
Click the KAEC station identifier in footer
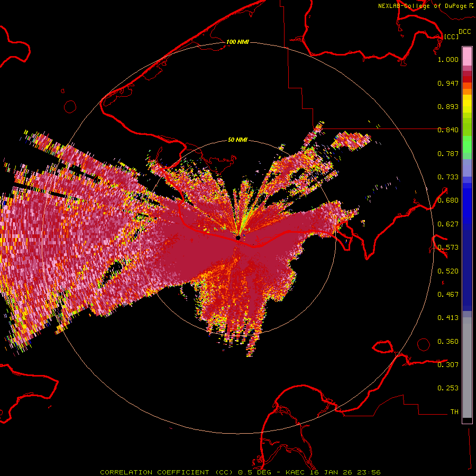pyautogui.click(x=296, y=472)
